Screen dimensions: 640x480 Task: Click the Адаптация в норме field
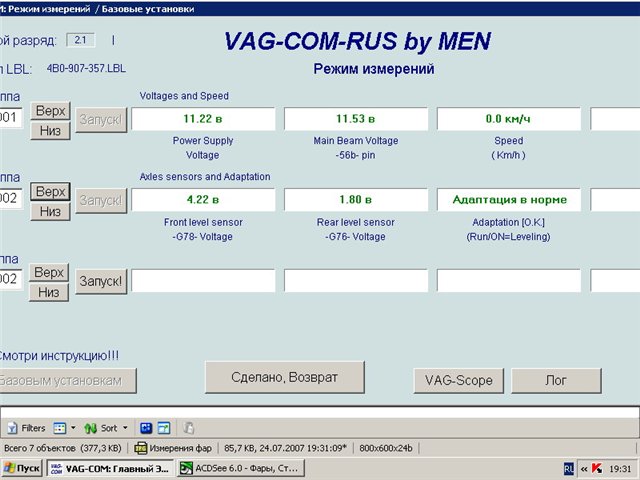509,200
